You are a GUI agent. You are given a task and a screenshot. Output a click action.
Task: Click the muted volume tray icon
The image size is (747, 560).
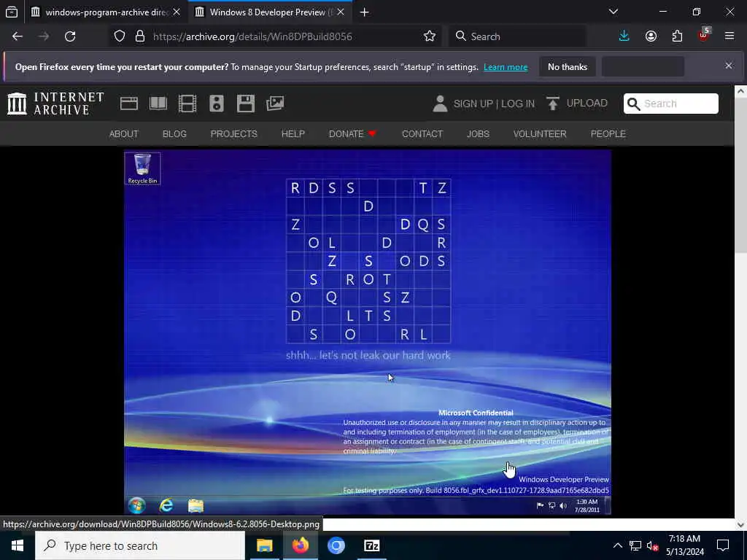point(652,545)
